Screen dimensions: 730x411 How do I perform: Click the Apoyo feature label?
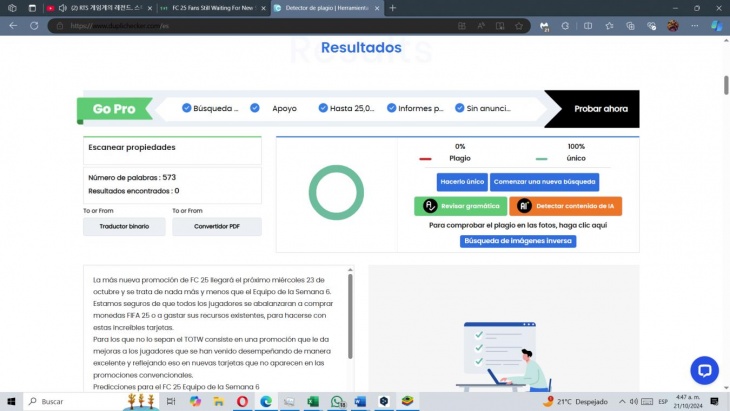[284, 108]
